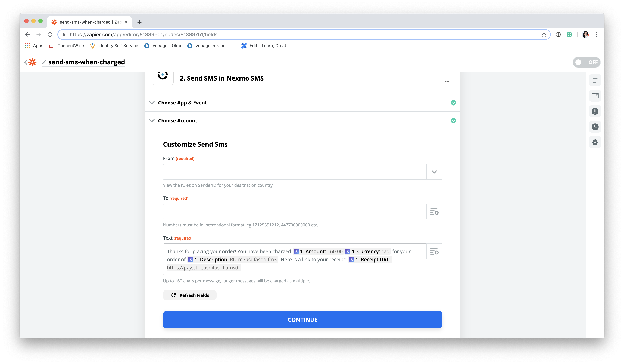Viewport: 624px width, 364px height.
Task: Go back with the browser back arrow
Action: pyautogui.click(x=27, y=35)
